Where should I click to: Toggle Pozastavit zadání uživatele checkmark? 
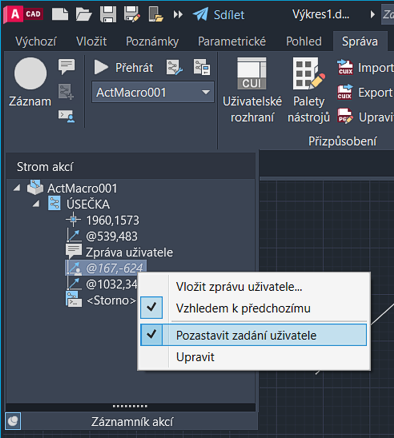coord(151,335)
